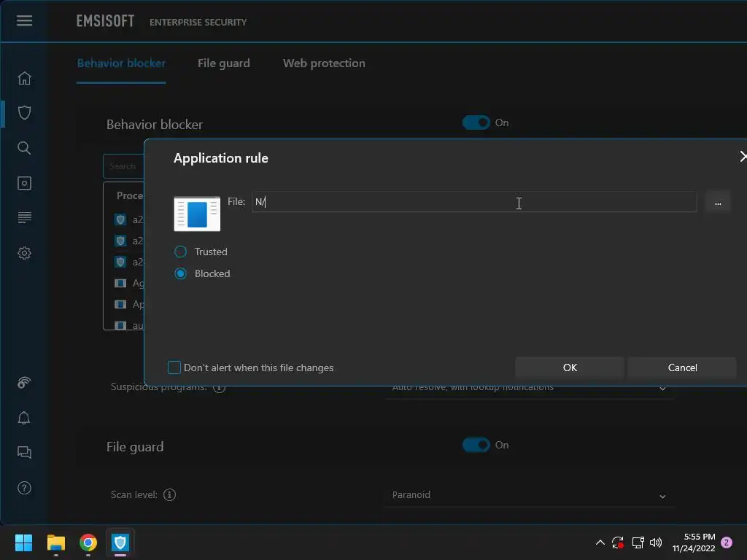Toggle Behavior blocker switch
The height and width of the screenshot is (560, 747).
[x=476, y=122]
